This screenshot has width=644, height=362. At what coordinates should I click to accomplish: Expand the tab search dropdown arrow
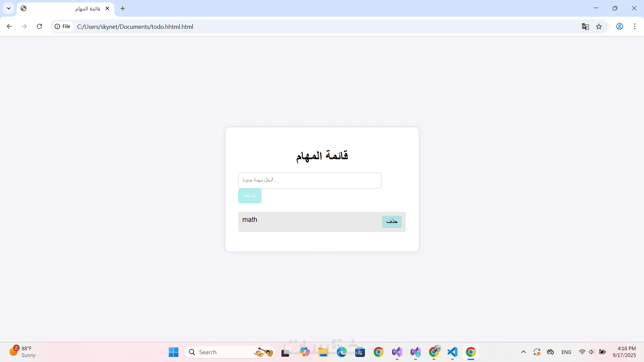9,8
